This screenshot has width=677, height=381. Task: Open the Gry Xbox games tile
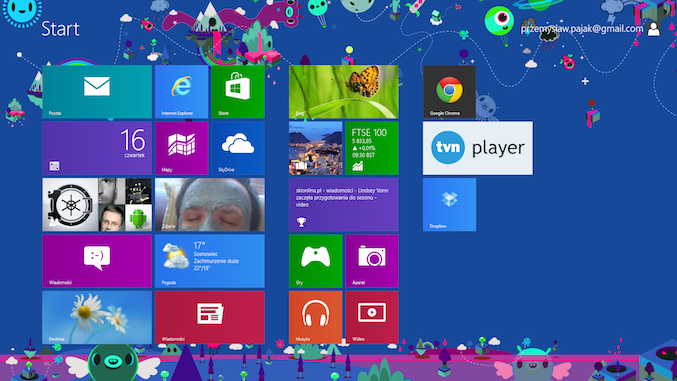click(315, 261)
